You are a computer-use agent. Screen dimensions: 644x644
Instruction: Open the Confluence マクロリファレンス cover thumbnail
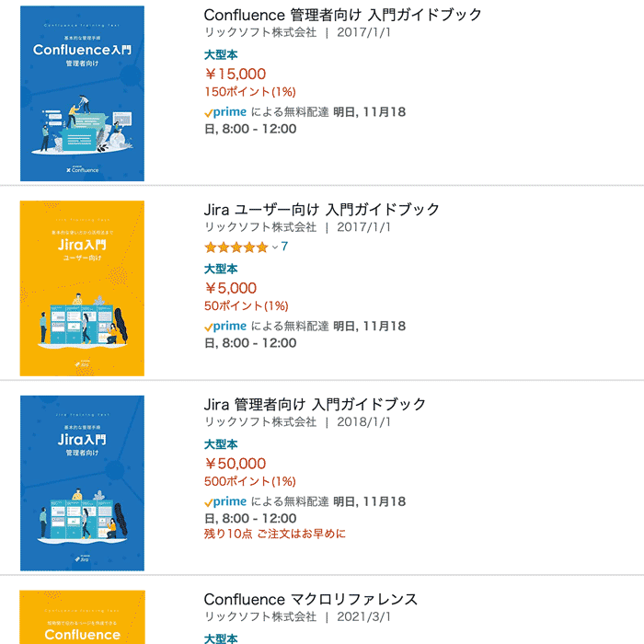click(x=82, y=617)
